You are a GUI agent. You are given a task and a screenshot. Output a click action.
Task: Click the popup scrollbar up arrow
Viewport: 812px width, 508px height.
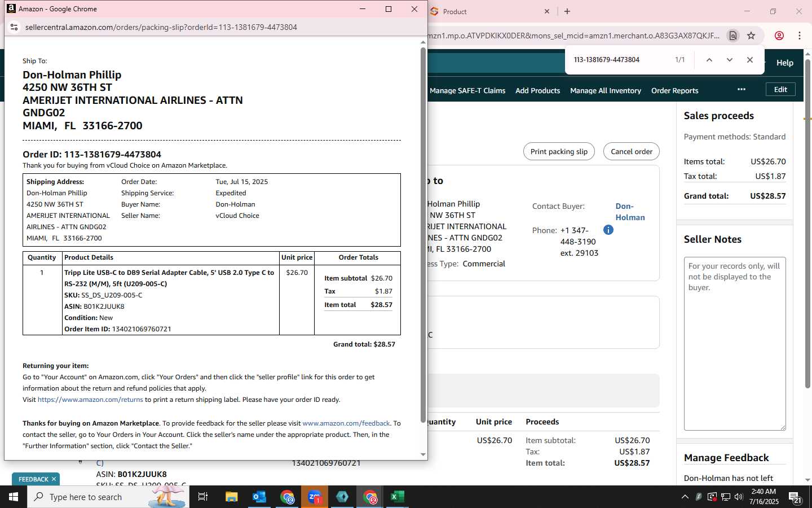(423, 42)
